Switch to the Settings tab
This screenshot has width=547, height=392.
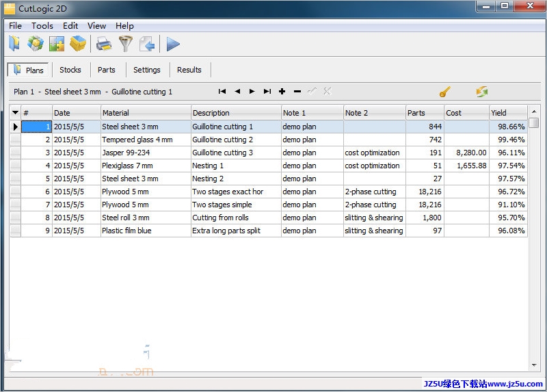coord(147,70)
